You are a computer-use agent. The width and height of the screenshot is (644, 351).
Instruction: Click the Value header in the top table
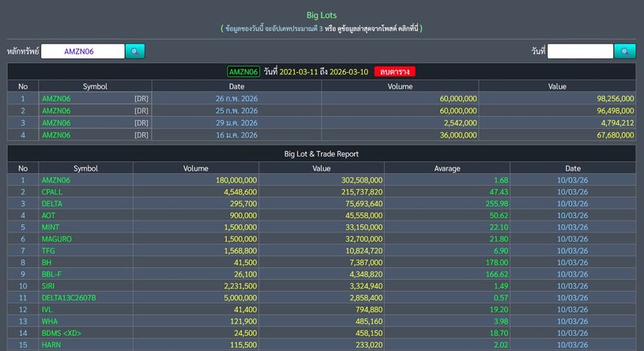557,86
